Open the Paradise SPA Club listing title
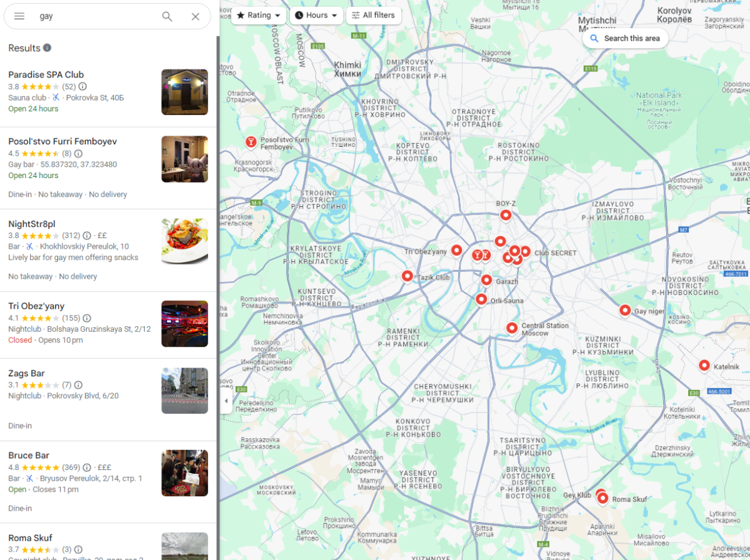The height and width of the screenshot is (560, 750). (x=46, y=74)
